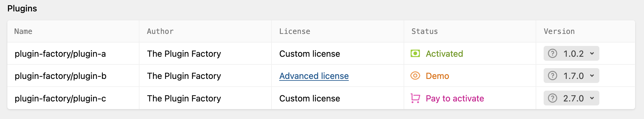The width and height of the screenshot is (644, 119).
Task: Click help icon beside version 1.0.2
Action: click(x=553, y=54)
